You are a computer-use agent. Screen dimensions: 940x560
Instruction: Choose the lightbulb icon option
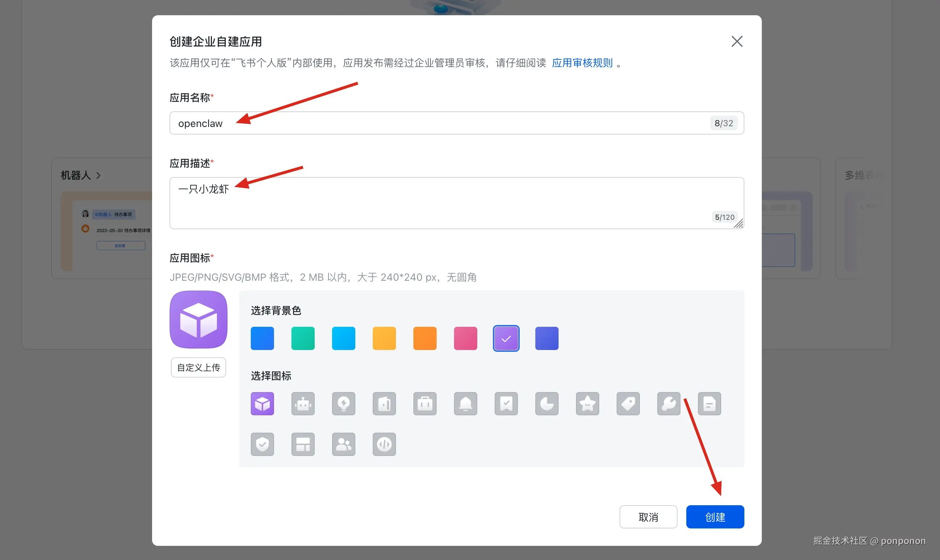344,404
